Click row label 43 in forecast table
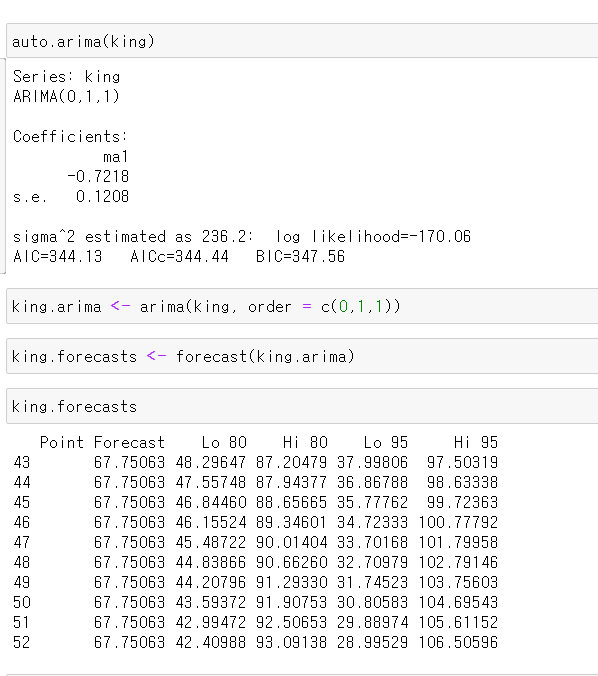Viewport: 598px width, 676px height. [x=22, y=462]
